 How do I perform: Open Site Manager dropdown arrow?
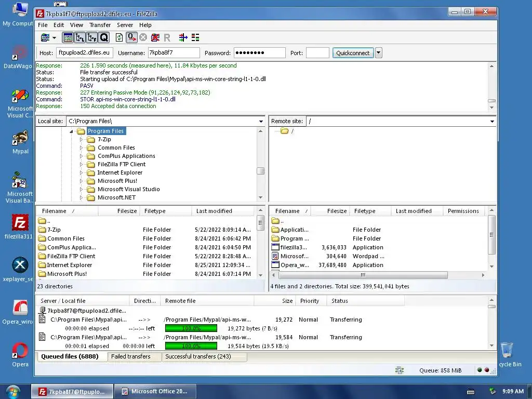[54, 37]
